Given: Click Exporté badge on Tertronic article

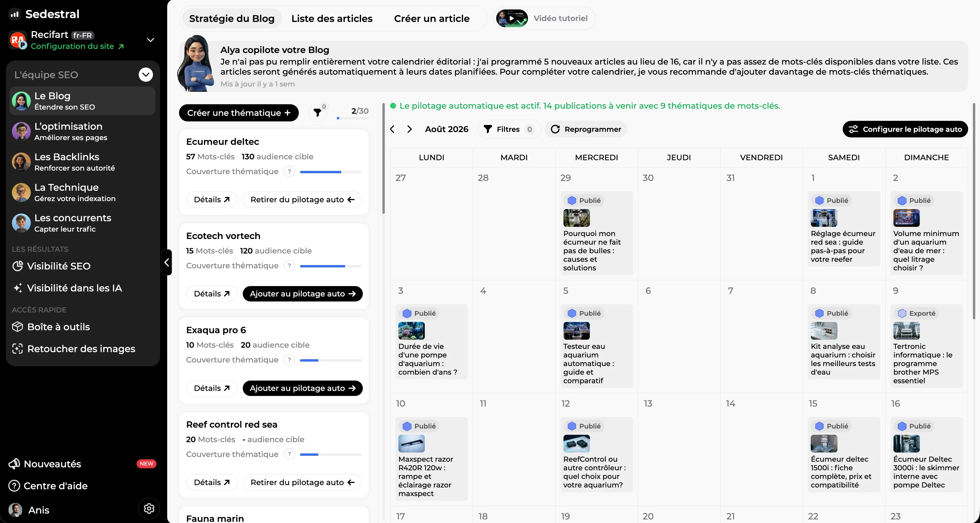Looking at the screenshot, I should click(916, 313).
